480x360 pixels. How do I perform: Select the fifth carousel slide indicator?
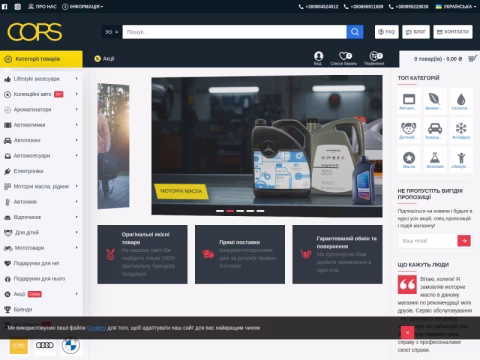(x=260, y=211)
